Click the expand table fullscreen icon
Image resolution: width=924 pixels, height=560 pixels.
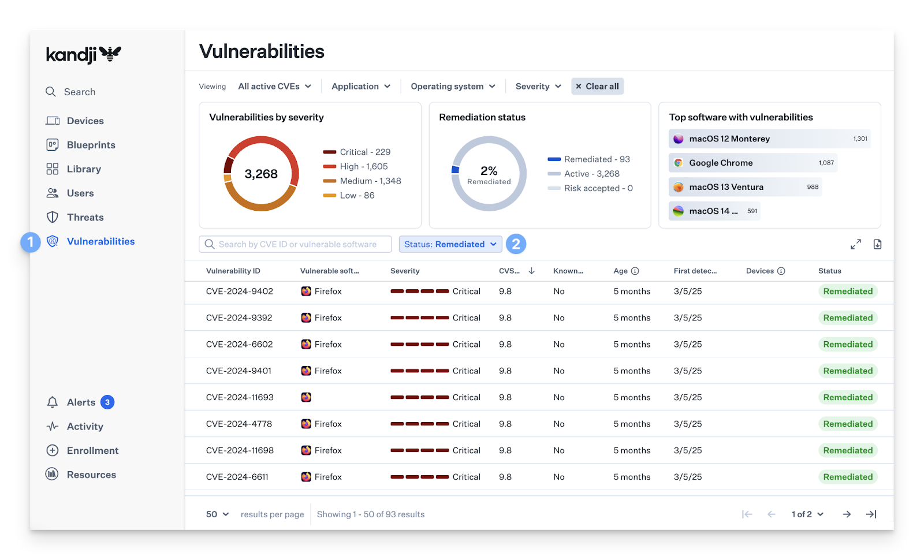pos(855,244)
